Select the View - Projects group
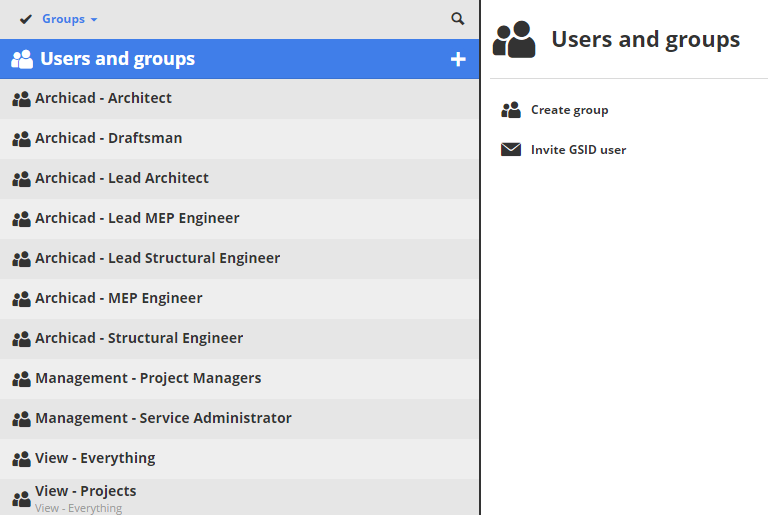 click(86, 491)
